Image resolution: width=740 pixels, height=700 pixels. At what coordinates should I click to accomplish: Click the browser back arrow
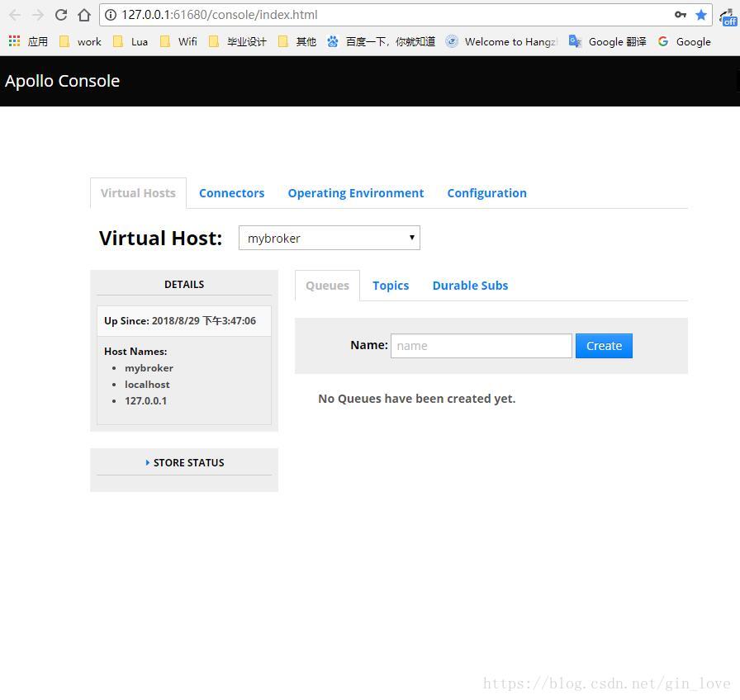tap(15, 15)
